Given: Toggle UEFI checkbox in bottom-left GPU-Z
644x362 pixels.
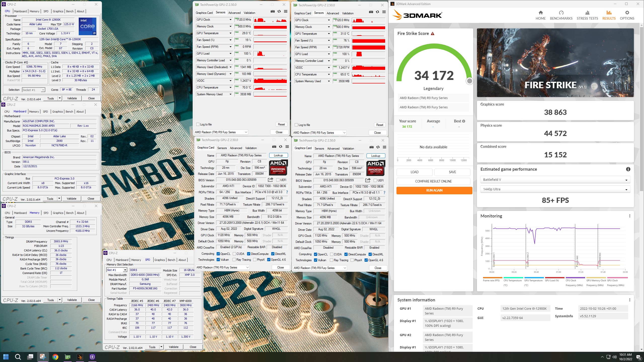Looking at the screenshot, I should 278,180.
